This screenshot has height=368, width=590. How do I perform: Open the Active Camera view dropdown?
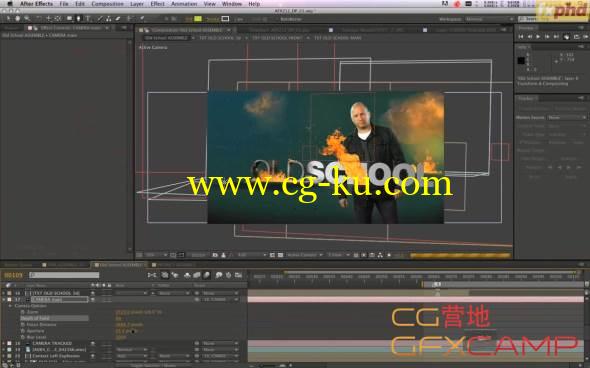click(x=304, y=255)
